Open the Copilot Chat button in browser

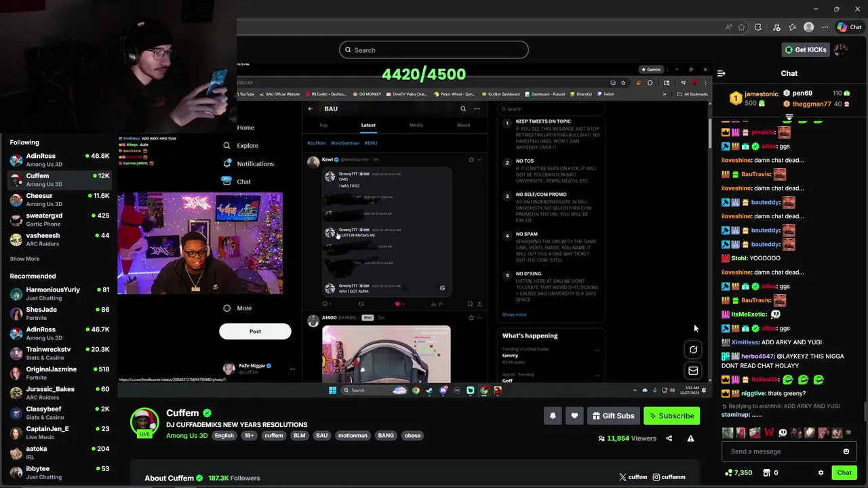tap(849, 27)
